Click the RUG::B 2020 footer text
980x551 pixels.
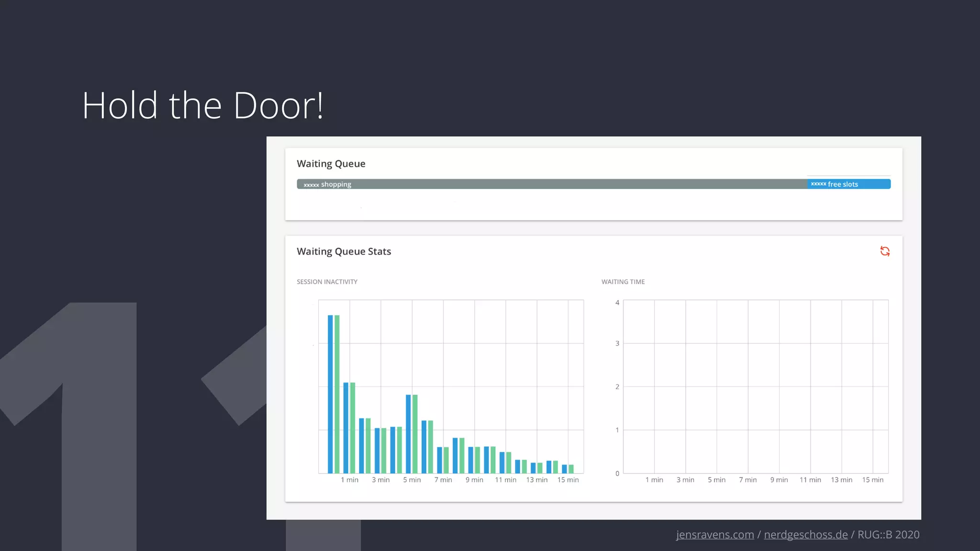click(888, 535)
